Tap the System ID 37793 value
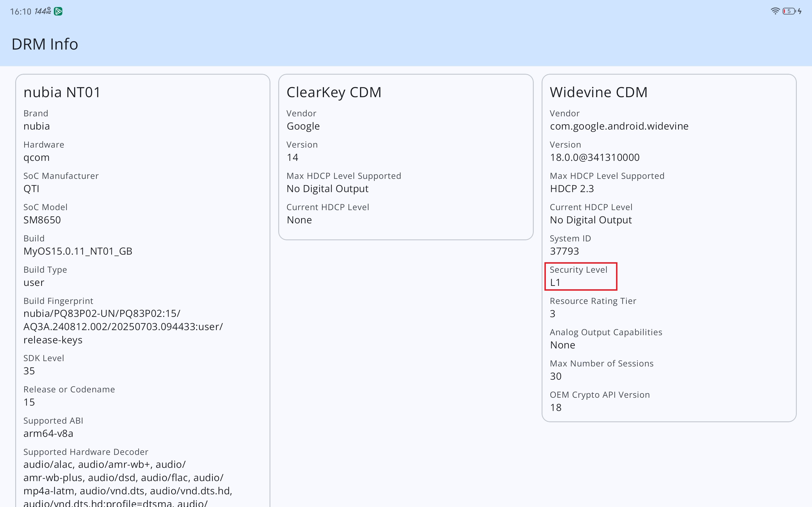Viewport: 812px width, 507px height. (x=564, y=251)
